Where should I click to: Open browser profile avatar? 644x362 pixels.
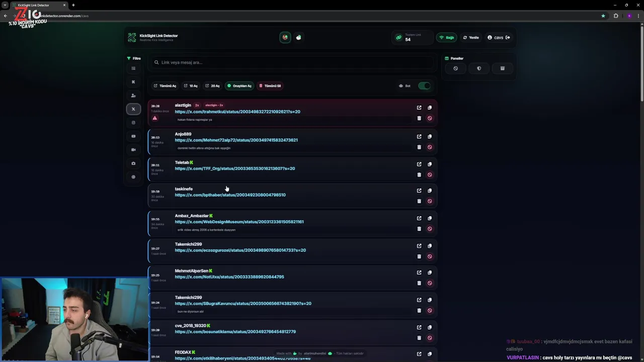click(629, 16)
